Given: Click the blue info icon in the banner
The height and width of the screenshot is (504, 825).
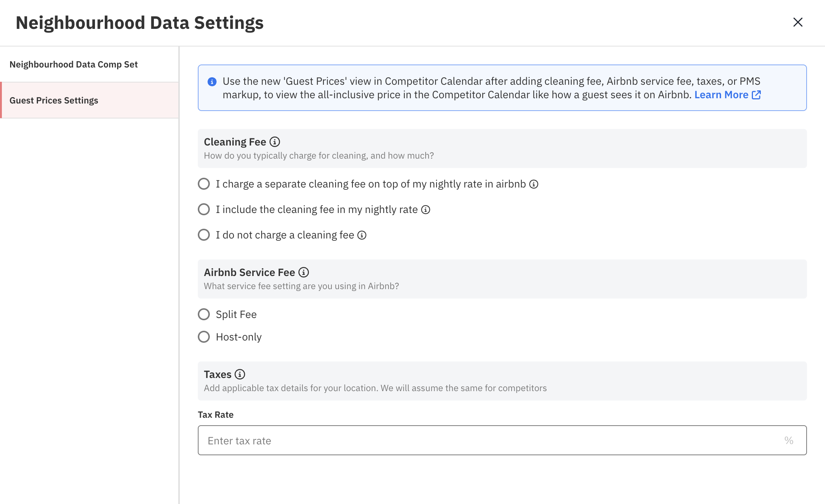Looking at the screenshot, I should click(x=212, y=82).
